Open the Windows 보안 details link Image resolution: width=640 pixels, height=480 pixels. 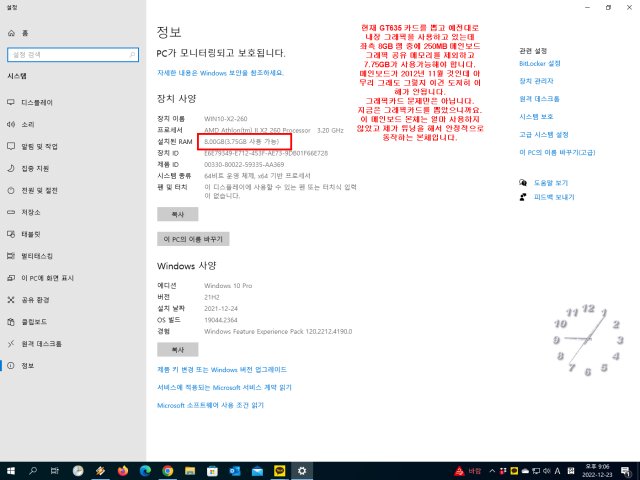coord(220,73)
